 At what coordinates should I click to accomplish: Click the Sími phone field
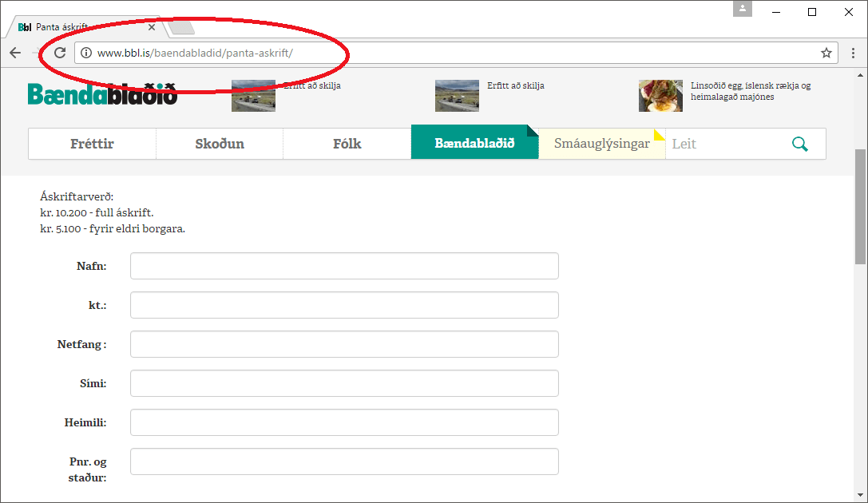(x=344, y=383)
